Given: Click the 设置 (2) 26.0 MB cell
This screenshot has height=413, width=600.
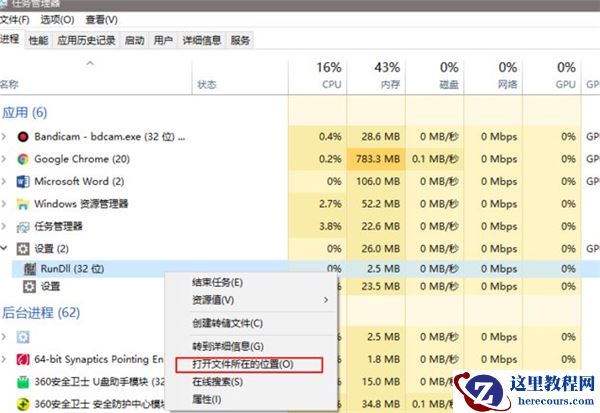Looking at the screenshot, I should [376, 249].
